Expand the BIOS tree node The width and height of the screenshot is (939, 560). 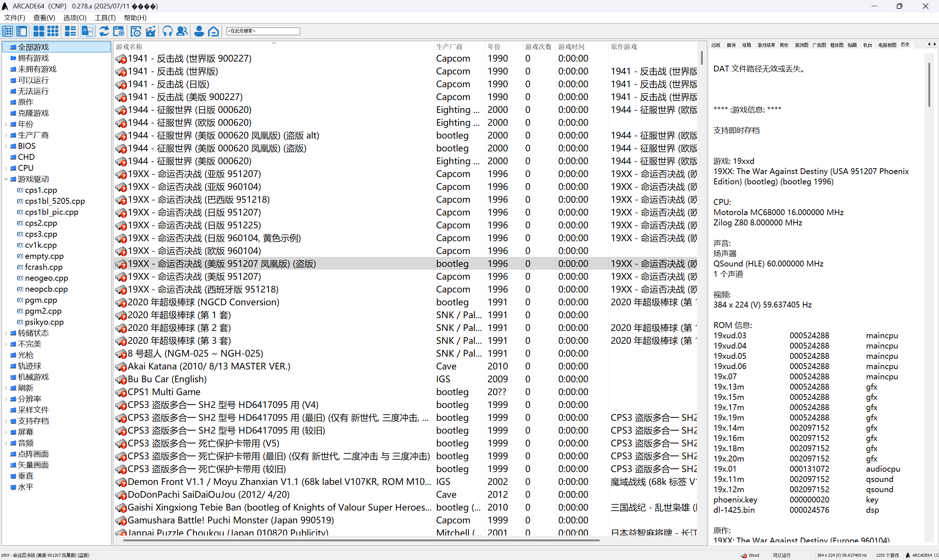[x=6, y=146]
